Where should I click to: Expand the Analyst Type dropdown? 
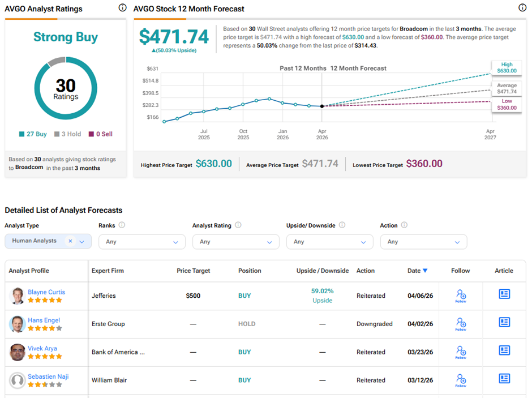click(82, 242)
